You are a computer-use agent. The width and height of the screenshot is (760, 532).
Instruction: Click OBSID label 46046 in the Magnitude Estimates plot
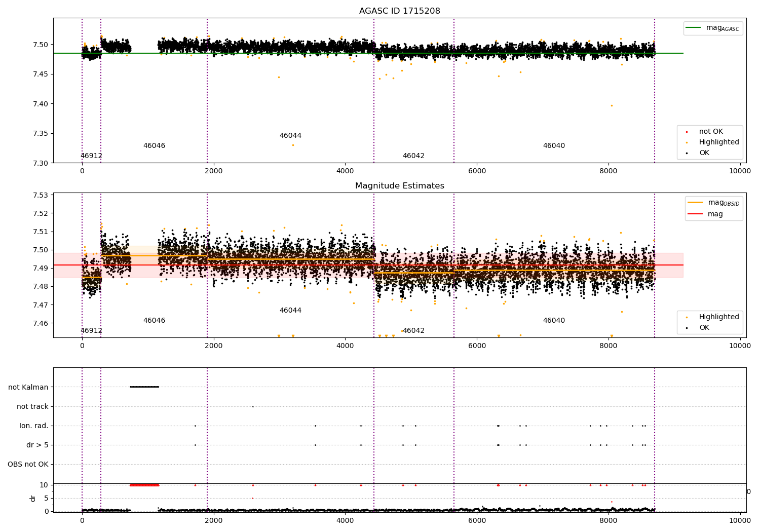coord(154,320)
